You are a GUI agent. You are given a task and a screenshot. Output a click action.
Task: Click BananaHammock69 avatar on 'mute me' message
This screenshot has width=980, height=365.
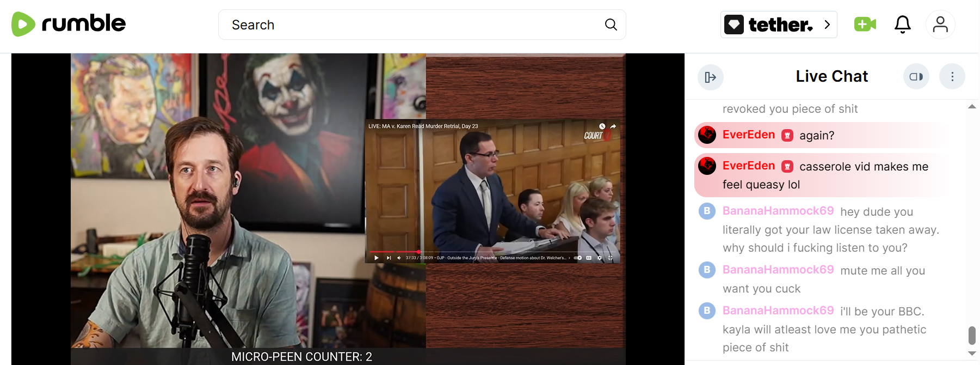[x=707, y=270]
